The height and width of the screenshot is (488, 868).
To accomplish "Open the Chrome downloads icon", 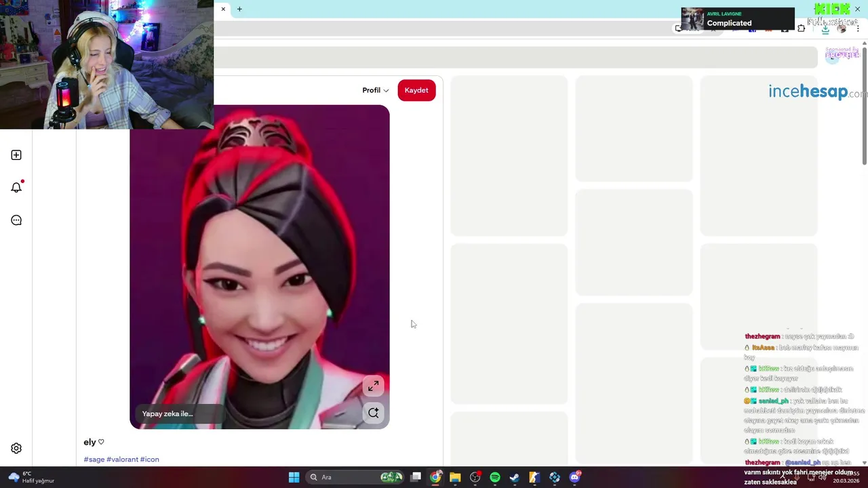I will (825, 28).
